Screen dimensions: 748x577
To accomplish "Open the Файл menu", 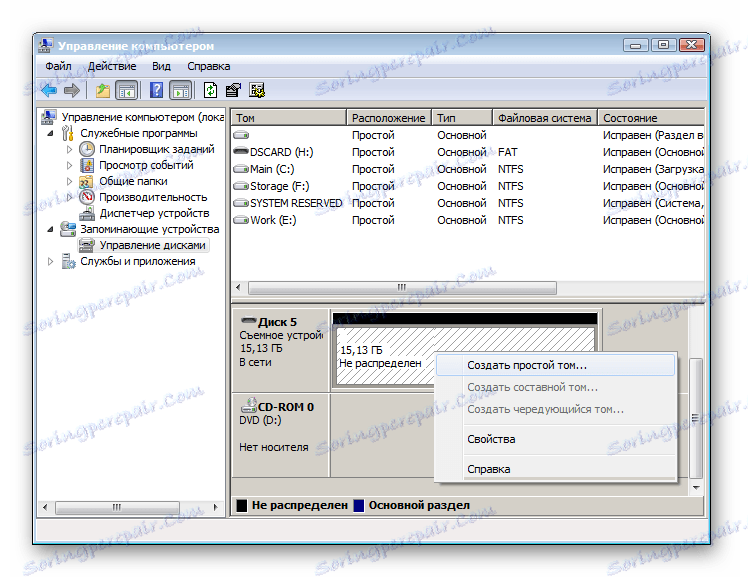I will (x=58, y=66).
